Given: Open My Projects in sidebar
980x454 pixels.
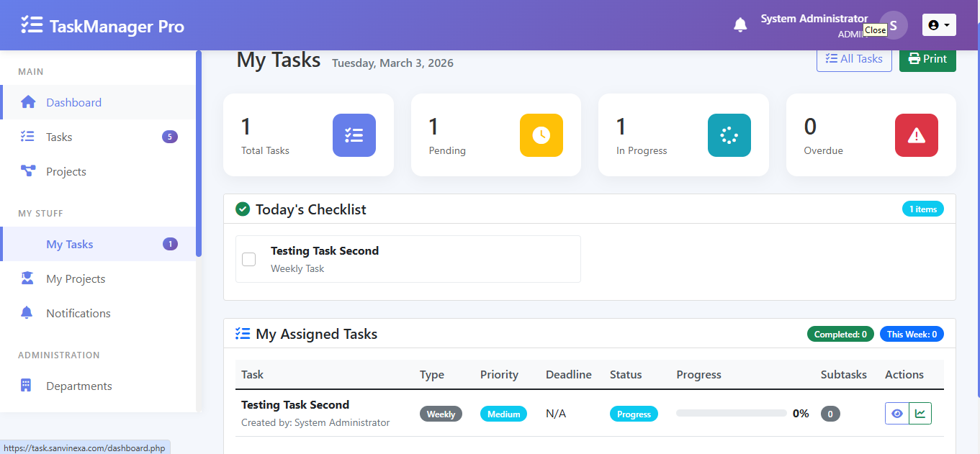Looking at the screenshot, I should point(76,278).
